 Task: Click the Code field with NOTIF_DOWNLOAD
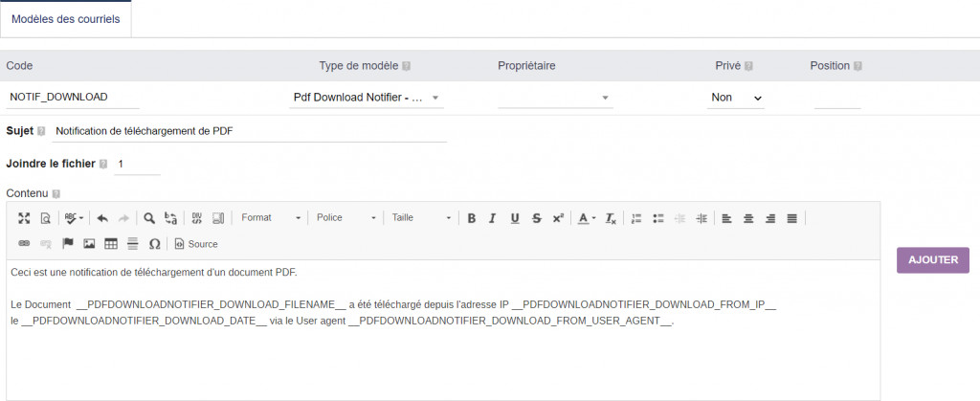(73, 98)
